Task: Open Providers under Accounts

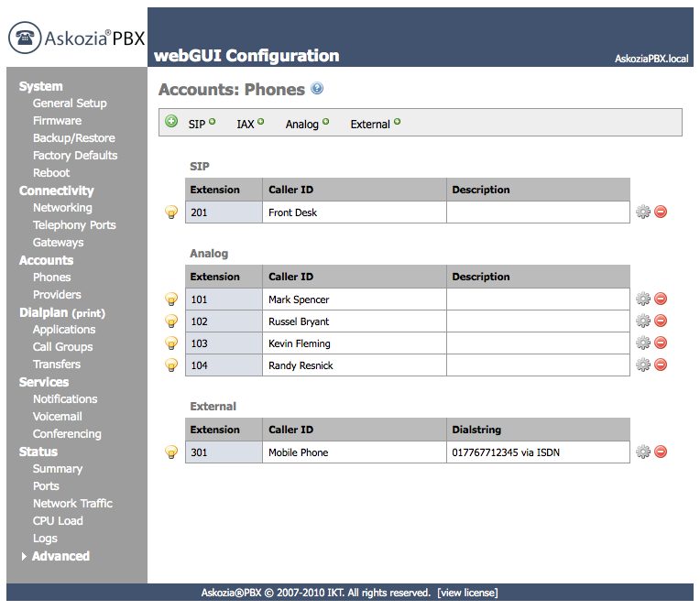Action: pyautogui.click(x=57, y=295)
